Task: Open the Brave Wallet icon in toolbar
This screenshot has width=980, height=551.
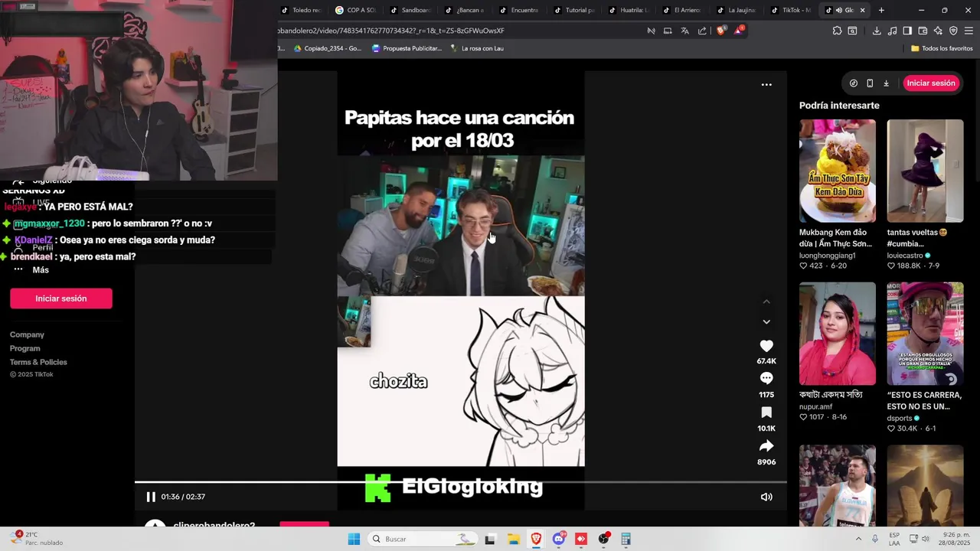Action: pyautogui.click(x=923, y=31)
